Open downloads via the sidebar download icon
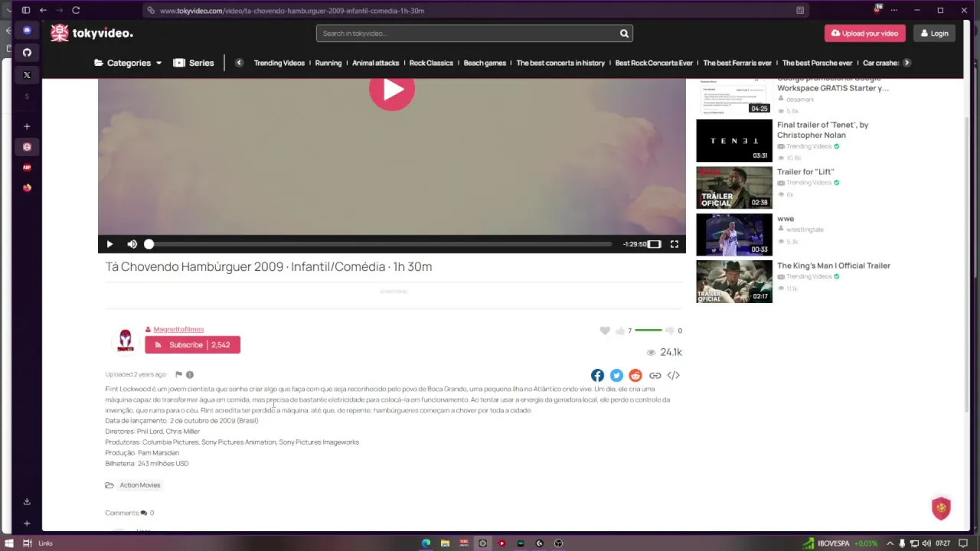This screenshot has height=551, width=980. [27, 501]
